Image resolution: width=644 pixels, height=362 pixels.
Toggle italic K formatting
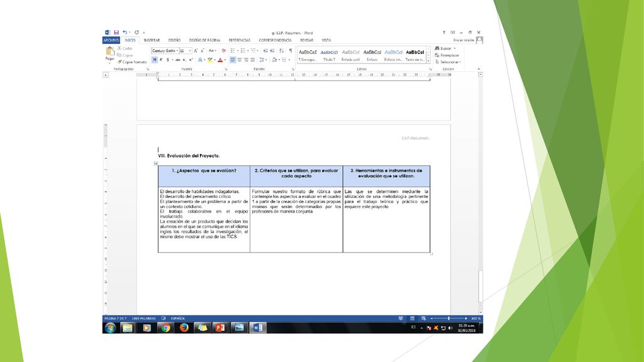pos(161,60)
